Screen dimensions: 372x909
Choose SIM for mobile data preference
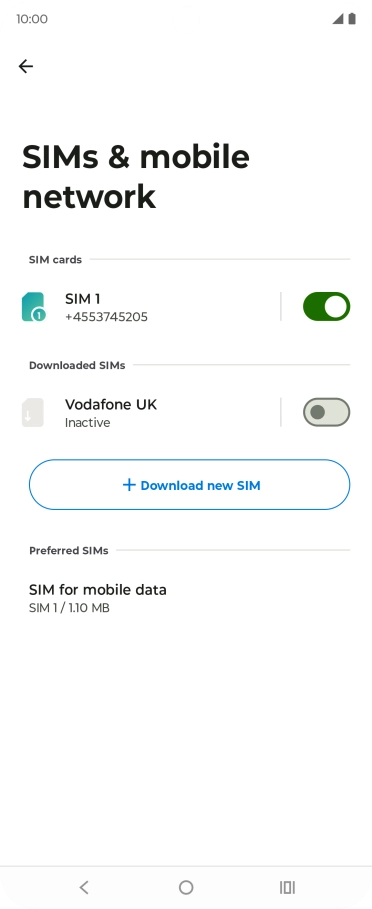pos(186,598)
